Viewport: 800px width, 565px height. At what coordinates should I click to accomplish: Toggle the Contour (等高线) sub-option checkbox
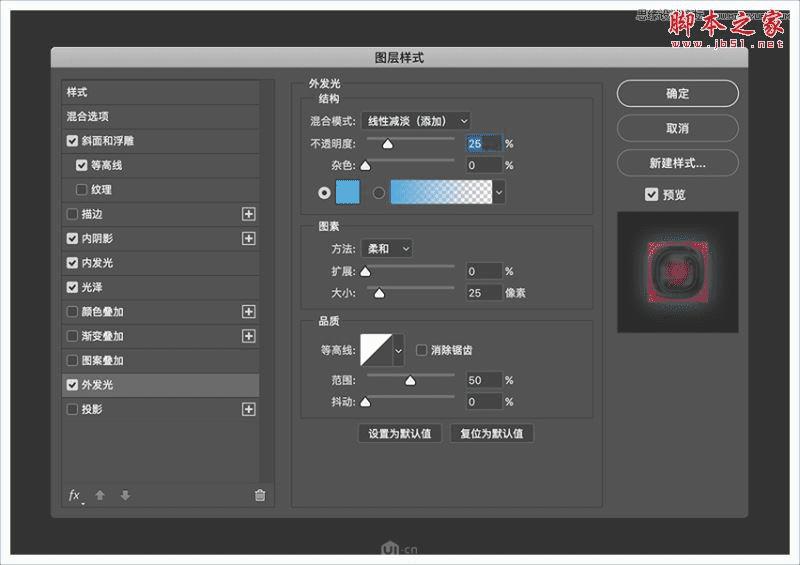82,165
